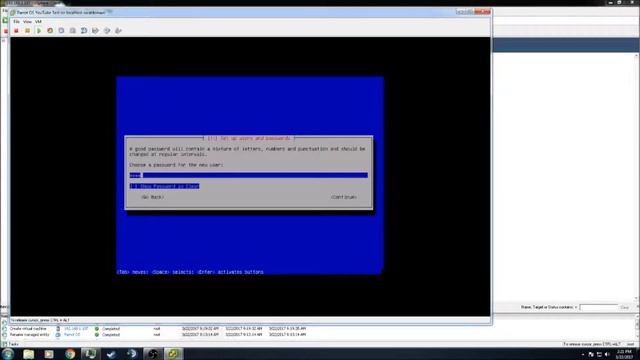Open the taskbar clock and date
Image resolution: width=640 pixels, height=360 pixels.
624,354
